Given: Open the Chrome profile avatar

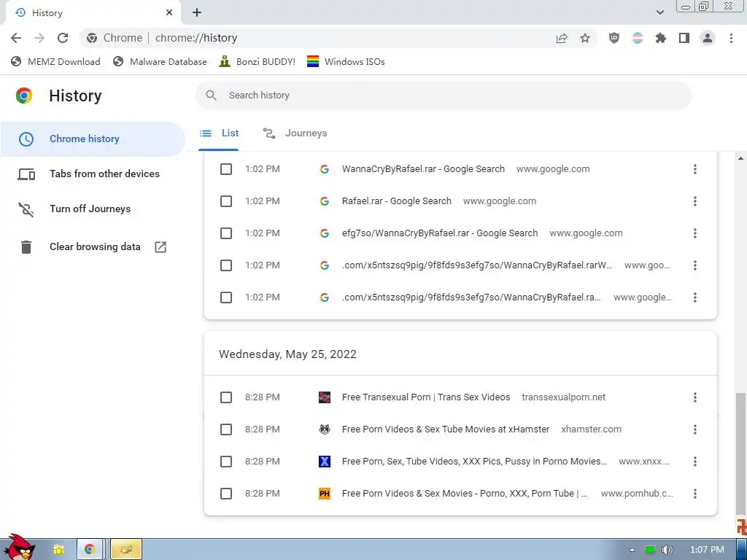Looking at the screenshot, I should (708, 38).
